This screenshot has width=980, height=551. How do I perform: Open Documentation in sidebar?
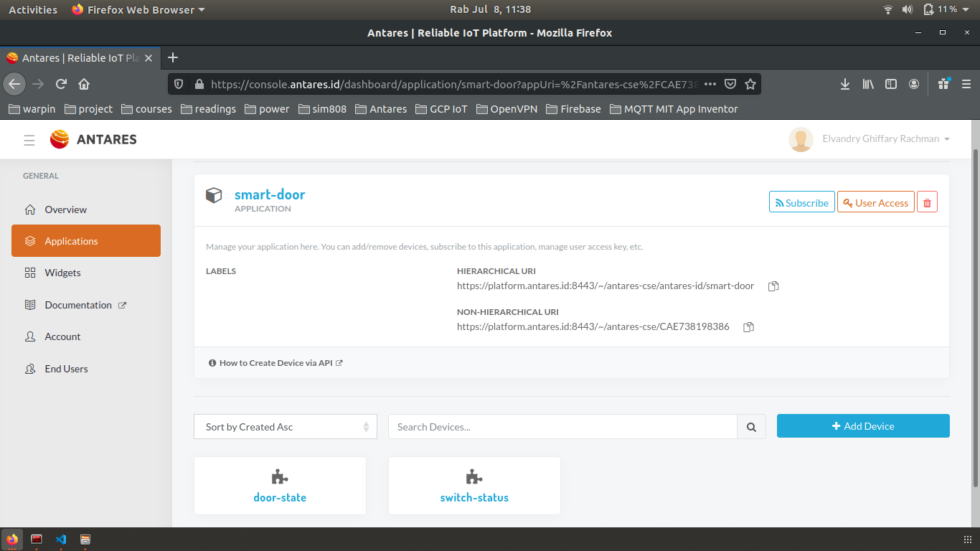click(86, 305)
